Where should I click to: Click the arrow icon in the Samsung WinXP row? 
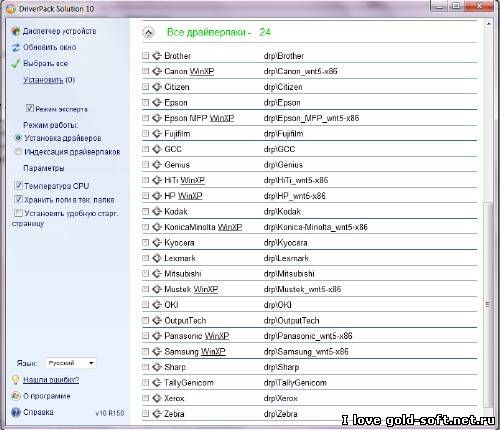coord(157,351)
